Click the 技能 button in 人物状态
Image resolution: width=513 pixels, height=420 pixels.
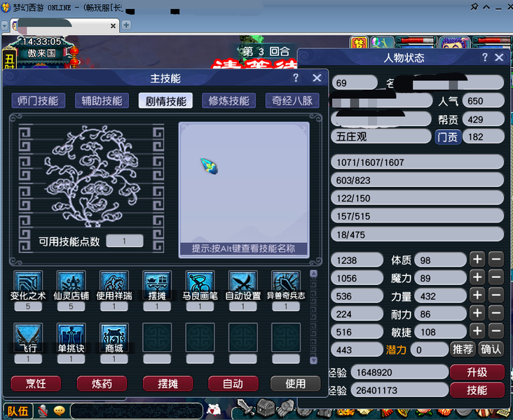click(x=477, y=390)
